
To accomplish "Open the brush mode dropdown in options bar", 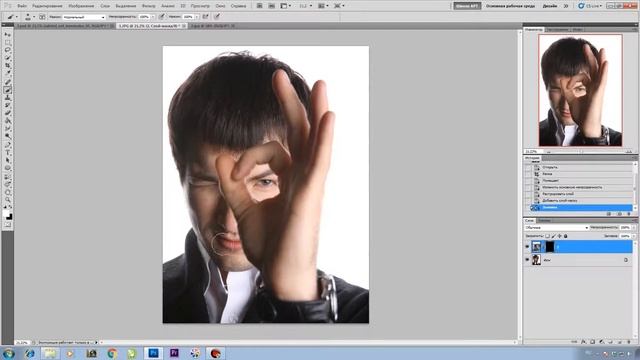I will [x=84, y=17].
